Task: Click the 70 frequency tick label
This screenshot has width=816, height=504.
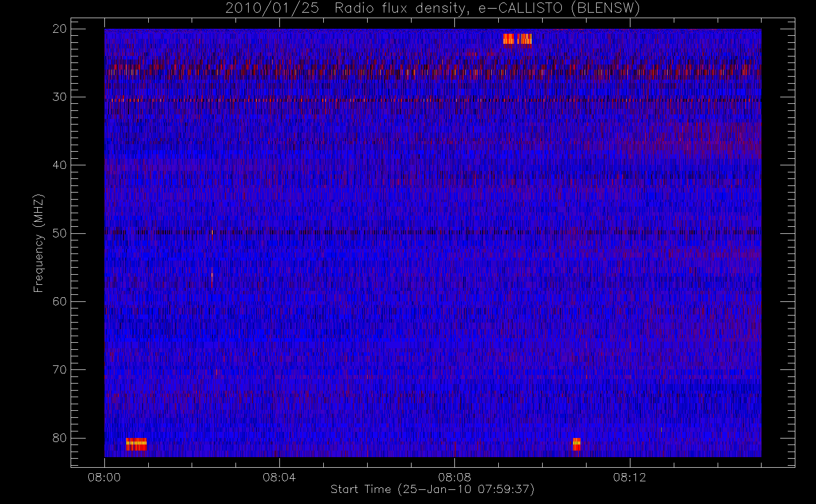Action: tap(60, 369)
